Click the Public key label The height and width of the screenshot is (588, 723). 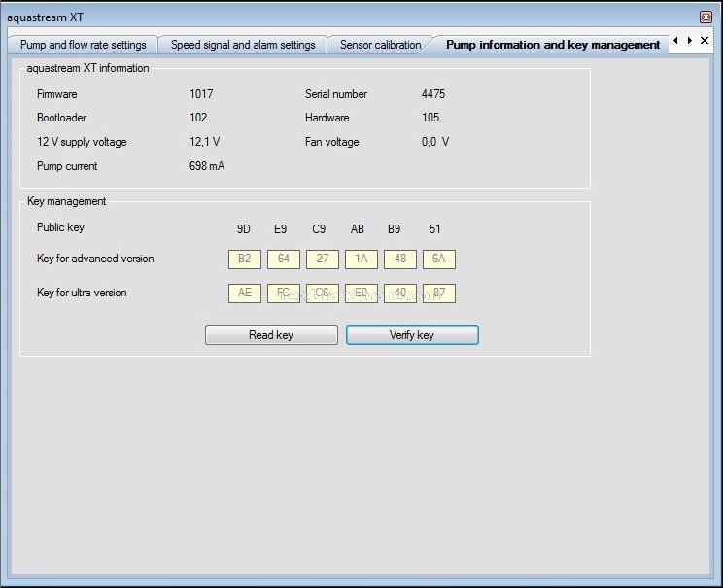tap(60, 227)
